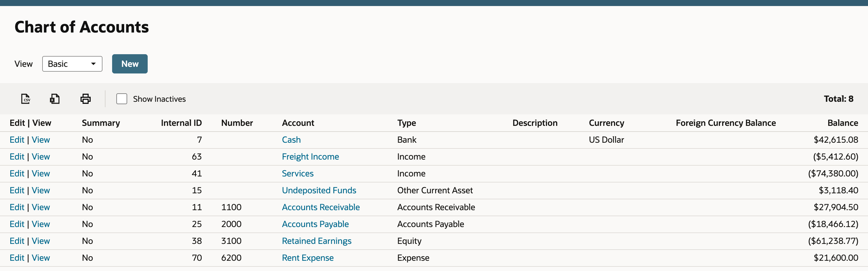Click the Foreign Currency Balance header
Screen dimensions: 868x271
[x=725, y=123]
